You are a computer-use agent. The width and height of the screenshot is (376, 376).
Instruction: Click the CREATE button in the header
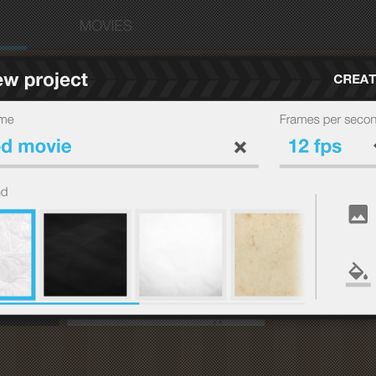(355, 79)
